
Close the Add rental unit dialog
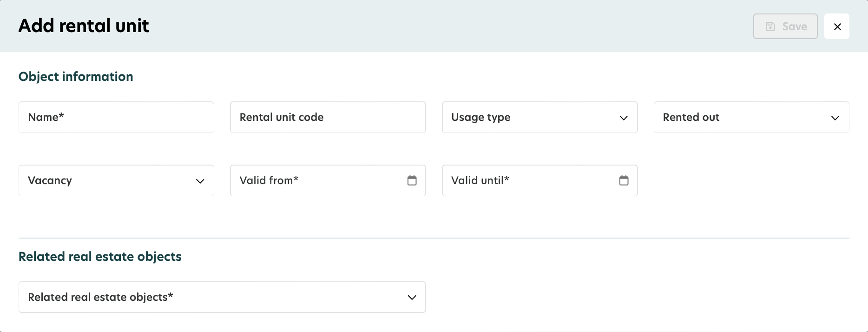pos(837,27)
